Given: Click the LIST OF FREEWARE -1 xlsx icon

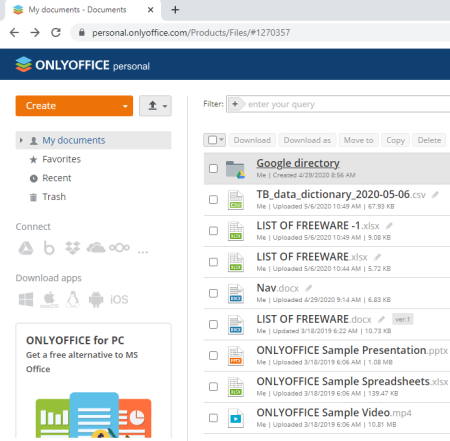Looking at the screenshot, I should [x=236, y=231].
